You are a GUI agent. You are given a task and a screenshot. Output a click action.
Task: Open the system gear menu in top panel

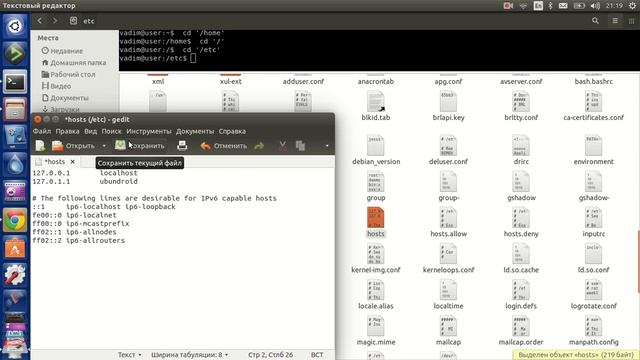(x=632, y=6)
